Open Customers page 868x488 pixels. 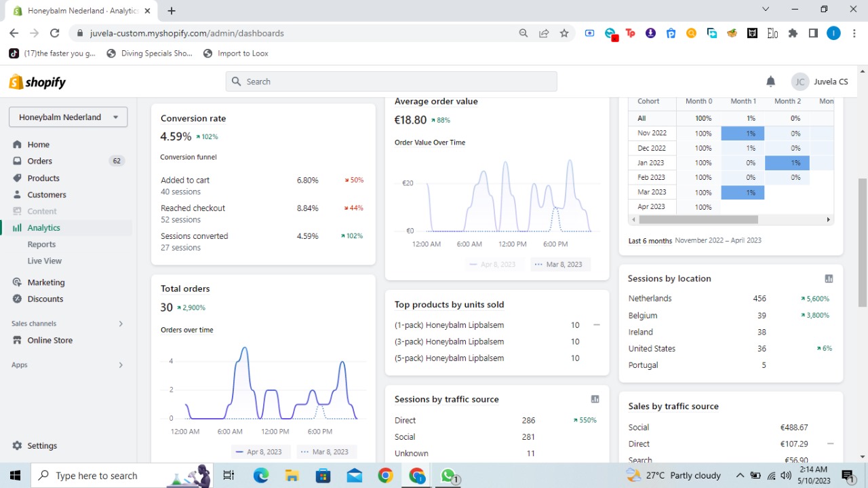pyautogui.click(x=47, y=195)
